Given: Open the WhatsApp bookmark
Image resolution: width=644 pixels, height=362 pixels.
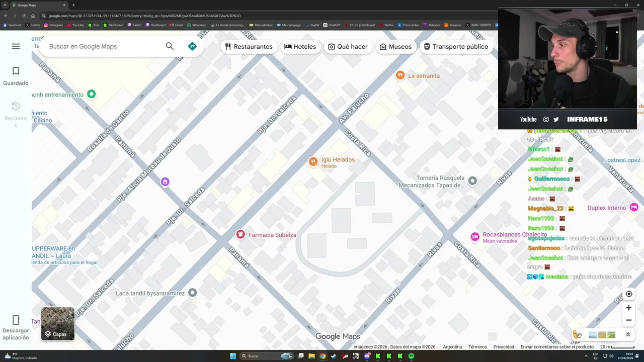Looking at the screenshot, I should [197, 25].
